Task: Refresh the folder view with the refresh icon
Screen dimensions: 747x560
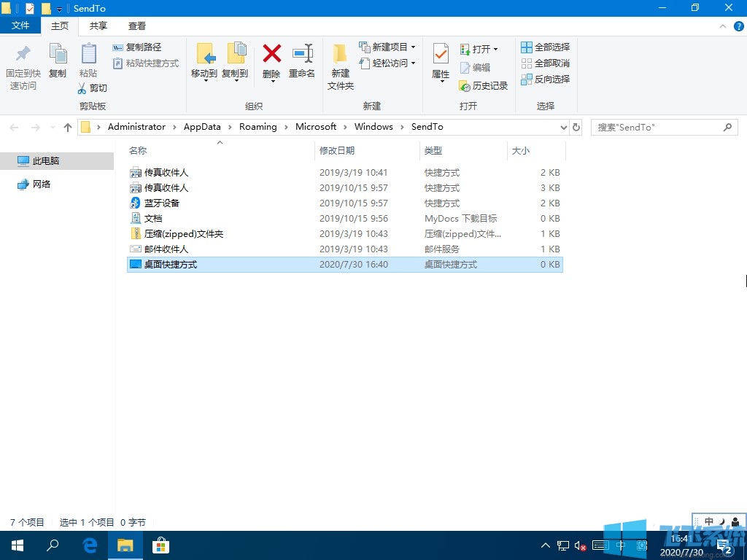Action: (576, 126)
